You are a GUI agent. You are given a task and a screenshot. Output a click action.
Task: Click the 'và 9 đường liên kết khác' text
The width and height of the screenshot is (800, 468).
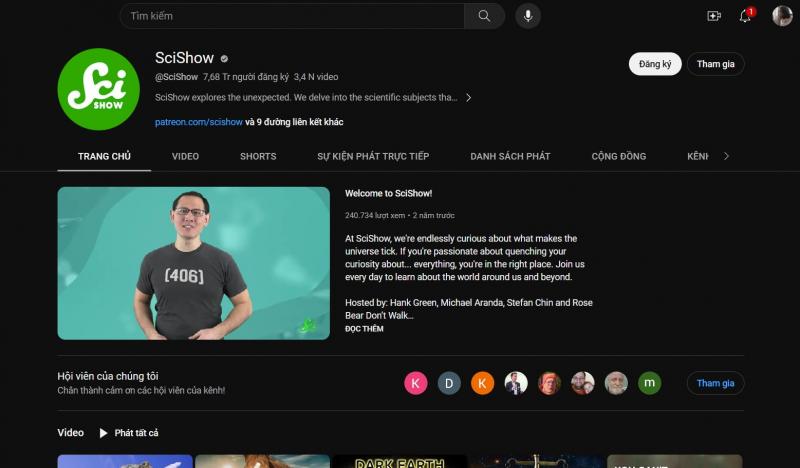(x=294, y=122)
